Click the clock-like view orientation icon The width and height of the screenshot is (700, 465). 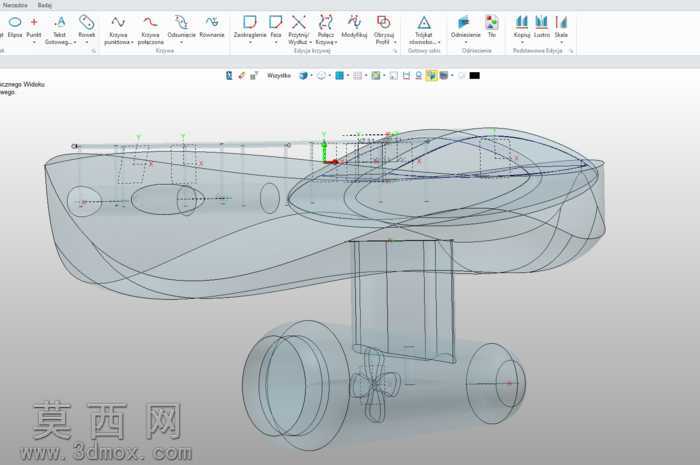pyautogui.click(x=321, y=75)
